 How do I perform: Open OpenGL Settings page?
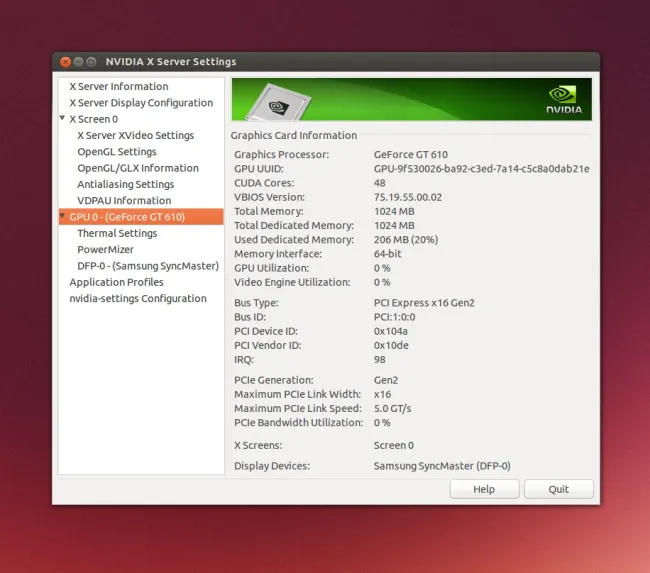[117, 152]
